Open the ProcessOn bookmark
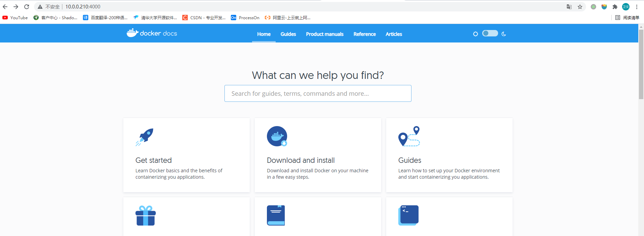 pyautogui.click(x=245, y=18)
